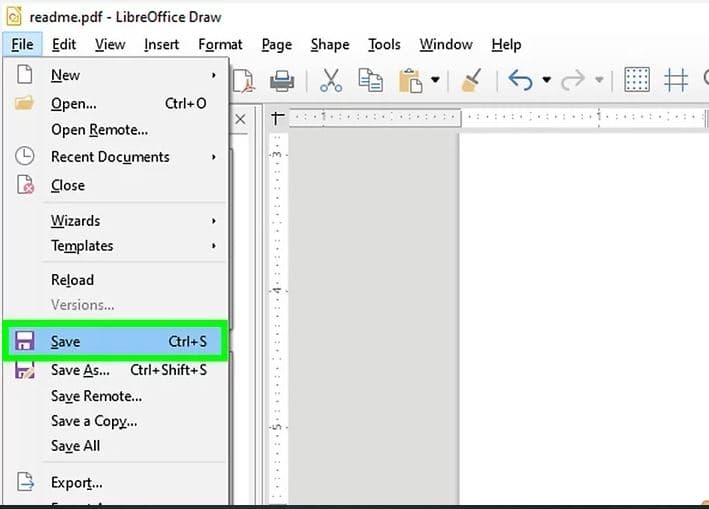Expand the Wizards submenu
This screenshot has height=509, width=709.
115,221
